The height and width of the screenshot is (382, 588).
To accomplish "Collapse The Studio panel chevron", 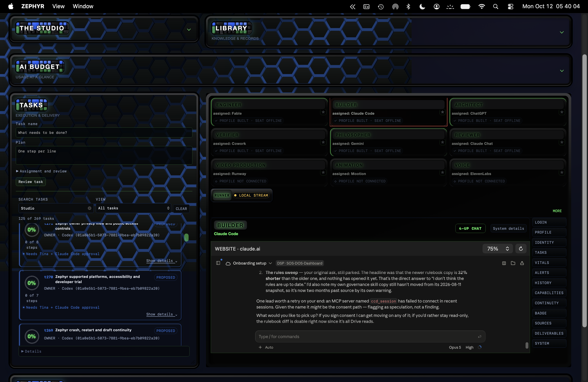I will point(189,30).
